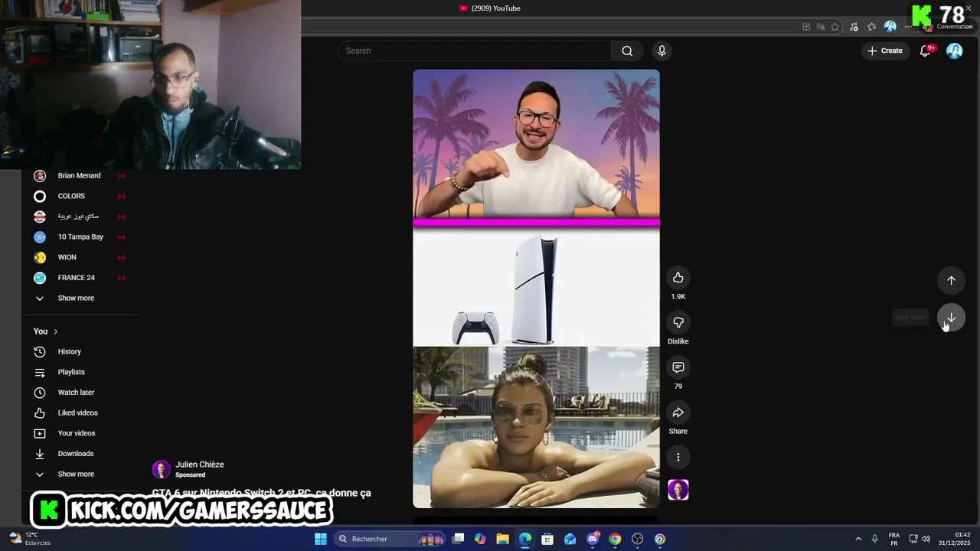
Task: Open File Explorer from taskbar
Action: 502,539
